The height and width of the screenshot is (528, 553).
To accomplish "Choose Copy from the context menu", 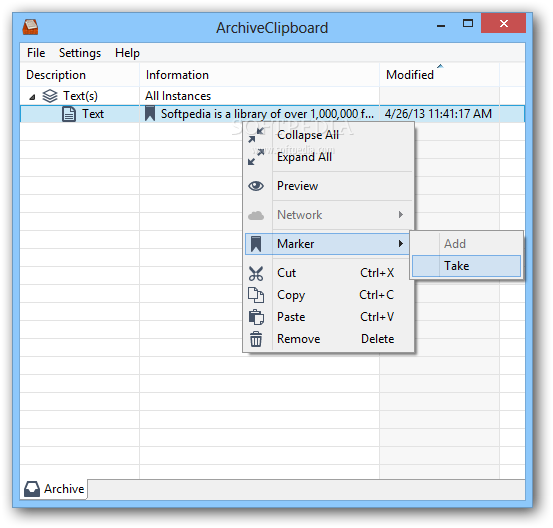I will click(x=328, y=295).
